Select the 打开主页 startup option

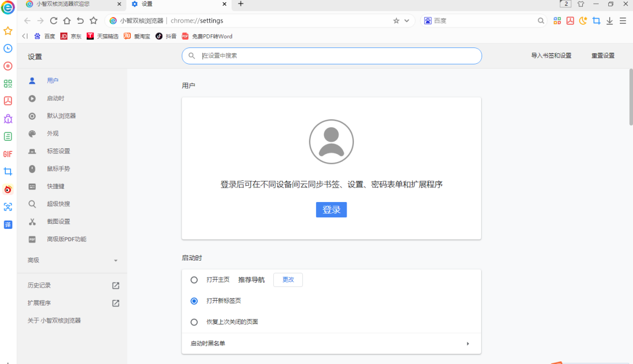(194, 280)
